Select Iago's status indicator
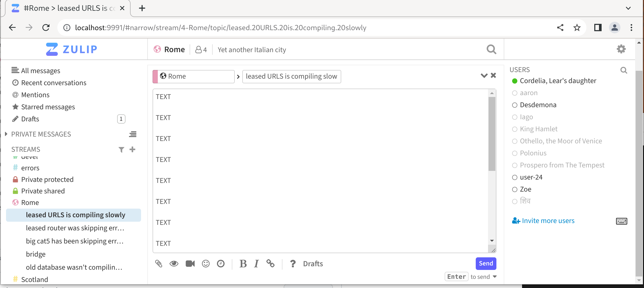 [x=515, y=117]
